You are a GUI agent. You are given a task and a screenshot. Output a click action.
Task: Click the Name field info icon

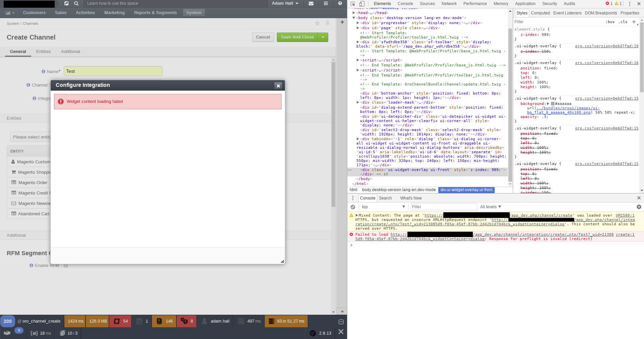(43, 72)
